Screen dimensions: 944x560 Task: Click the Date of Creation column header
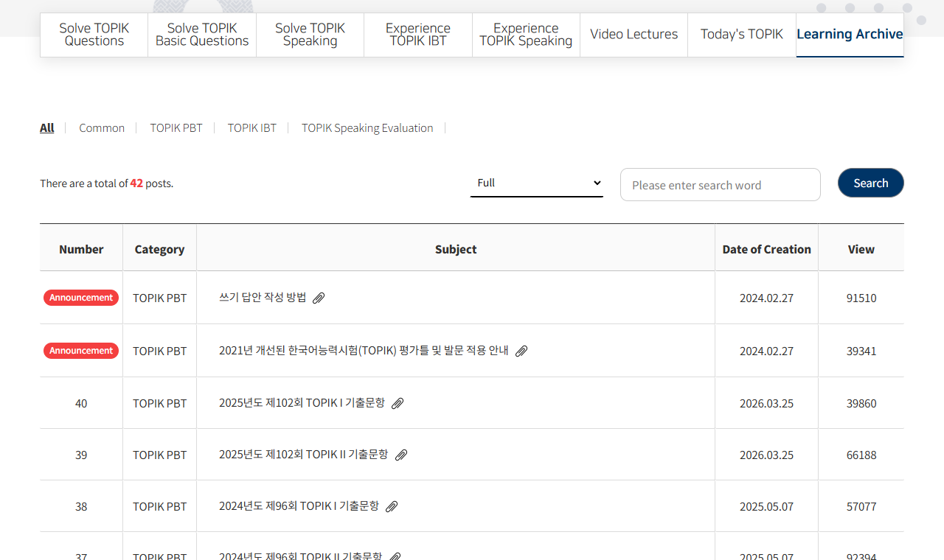tap(767, 249)
